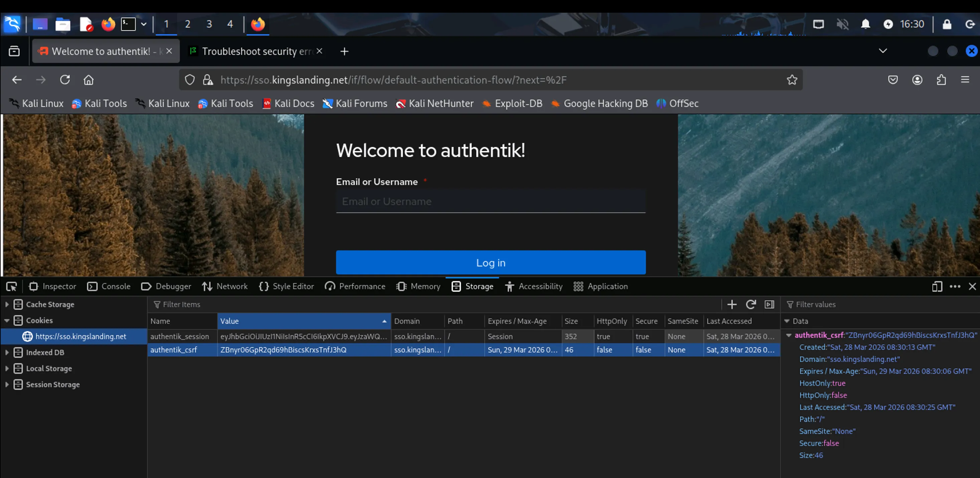Open the Firefox application menu
The height and width of the screenshot is (478, 980).
(x=965, y=80)
